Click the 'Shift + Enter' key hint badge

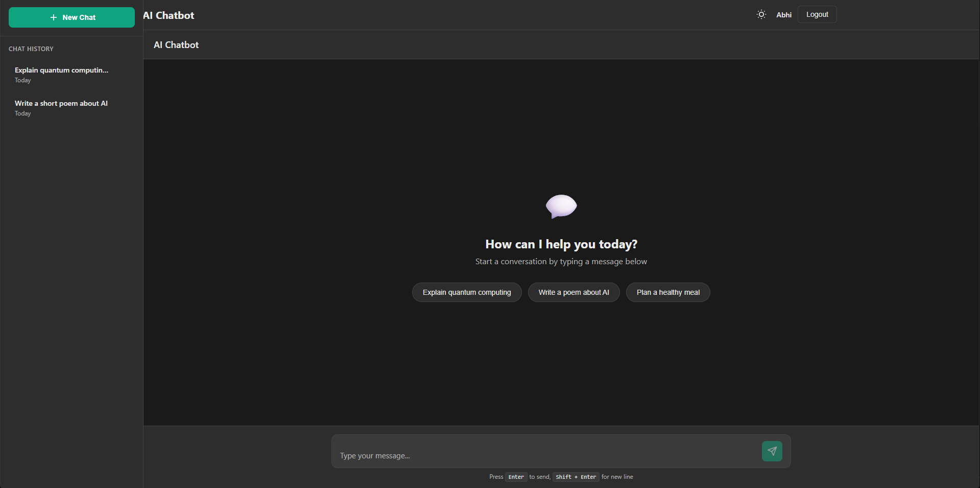click(x=576, y=477)
